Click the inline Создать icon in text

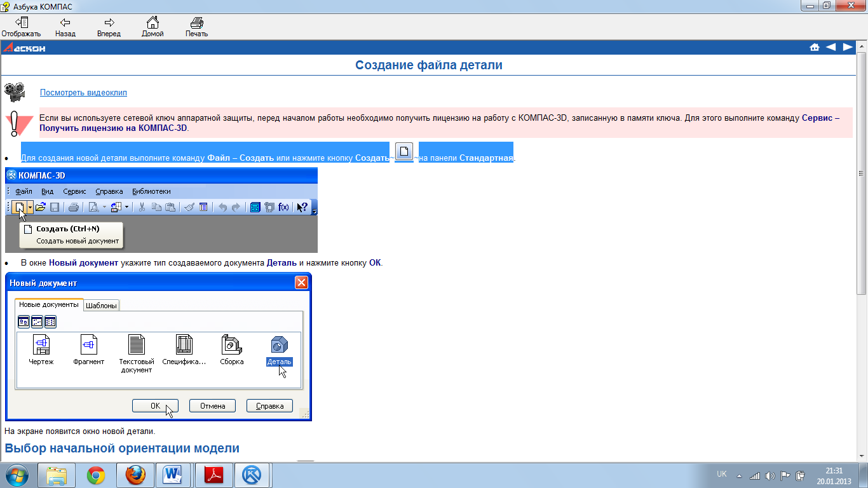click(x=404, y=152)
